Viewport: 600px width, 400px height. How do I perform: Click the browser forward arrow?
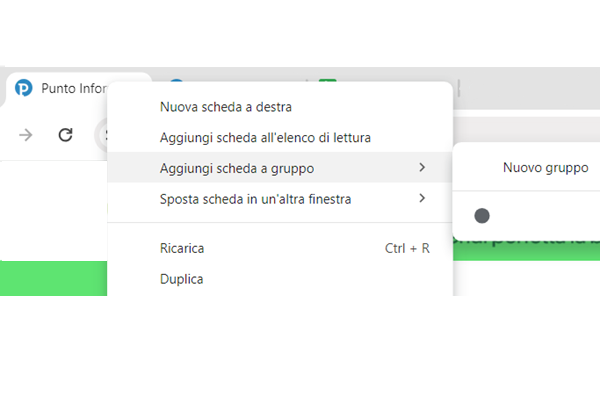pos(26,135)
